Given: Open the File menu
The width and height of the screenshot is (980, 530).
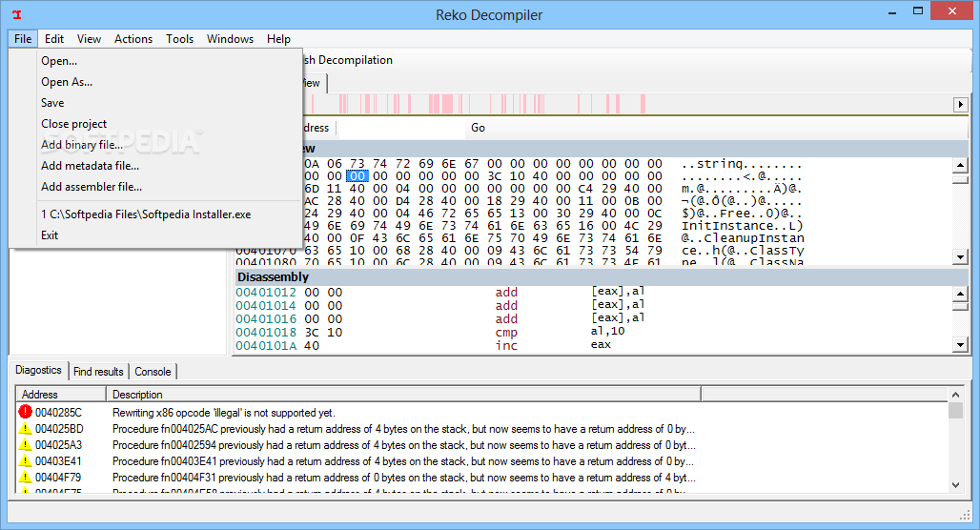Looking at the screenshot, I should coord(23,39).
